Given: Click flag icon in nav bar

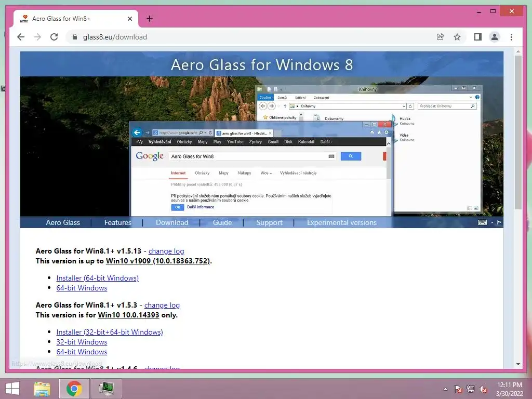Looking at the screenshot, I should tap(499, 222).
